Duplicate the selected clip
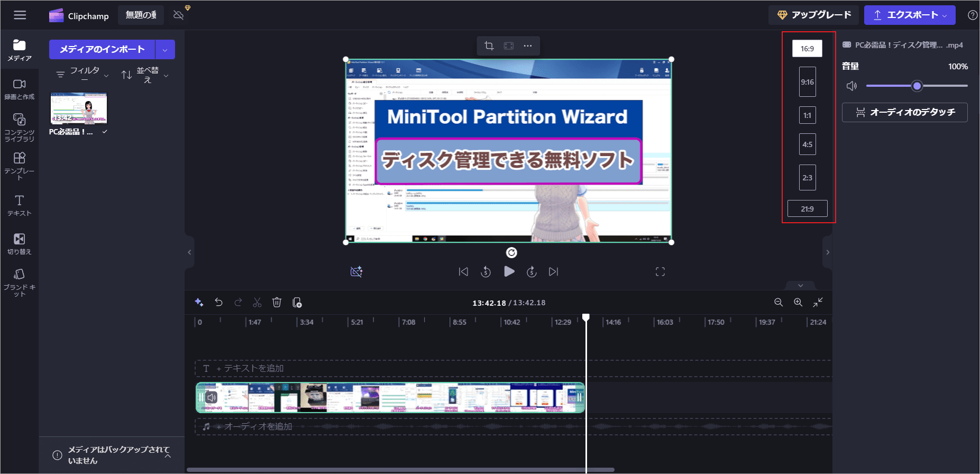Viewport: 980px width, 474px height. click(297, 302)
